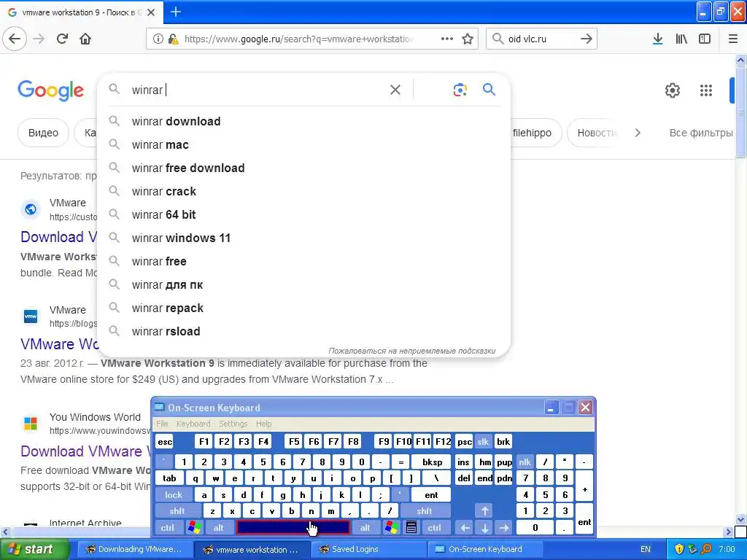Clear the Google search box with X
The image size is (747, 560).
point(395,90)
